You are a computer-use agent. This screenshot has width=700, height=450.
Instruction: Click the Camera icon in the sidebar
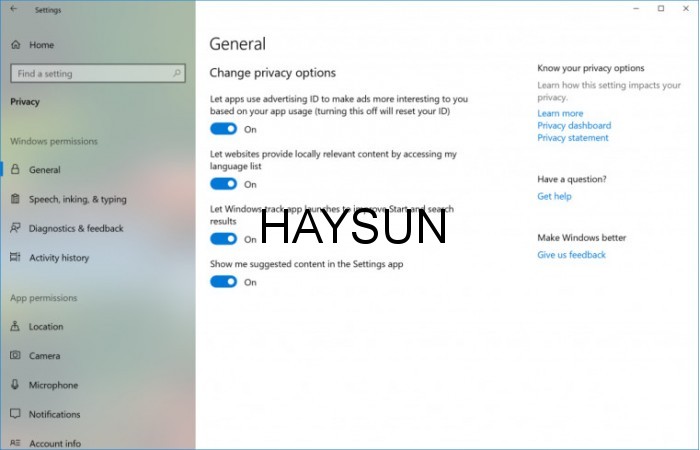click(15, 355)
